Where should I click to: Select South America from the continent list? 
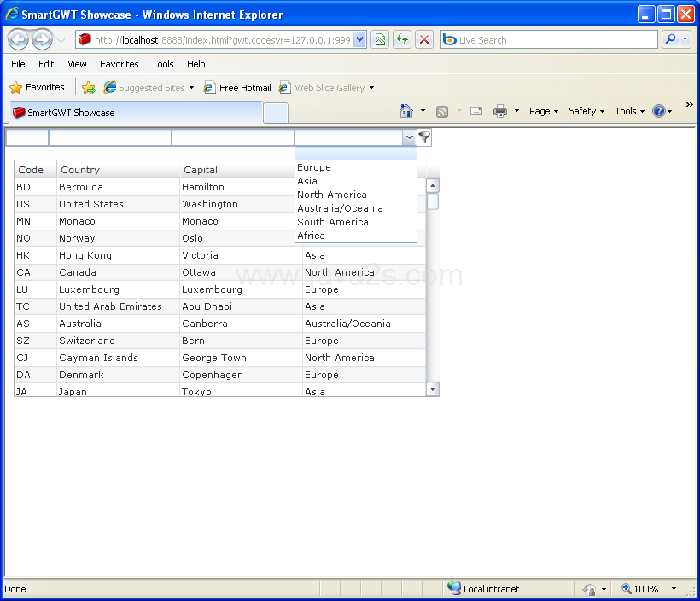click(x=356, y=222)
